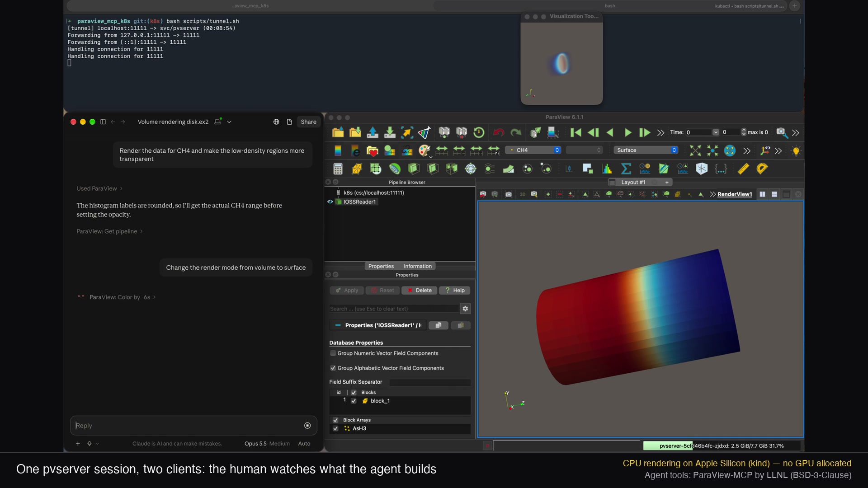Click the color palette icon
Image resolution: width=868 pixels, height=488 pixels.
pyautogui.click(x=424, y=150)
